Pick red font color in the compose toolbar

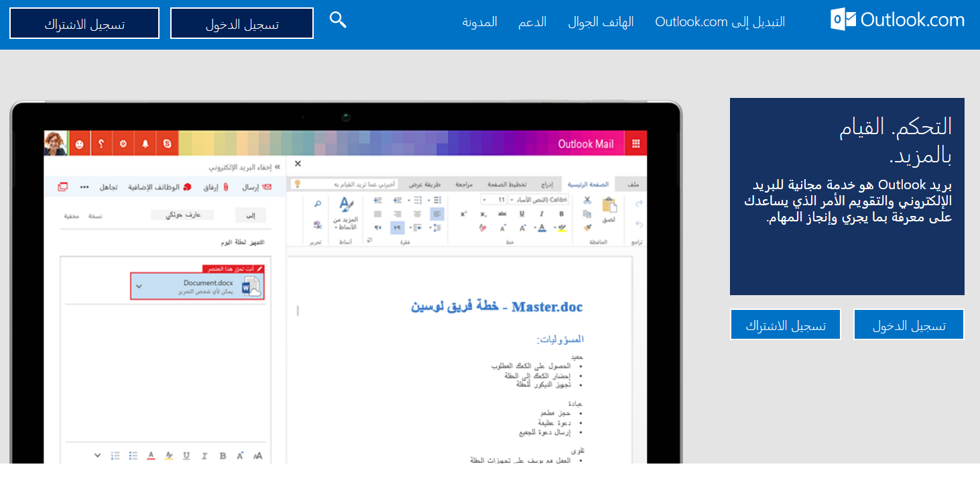[151, 455]
